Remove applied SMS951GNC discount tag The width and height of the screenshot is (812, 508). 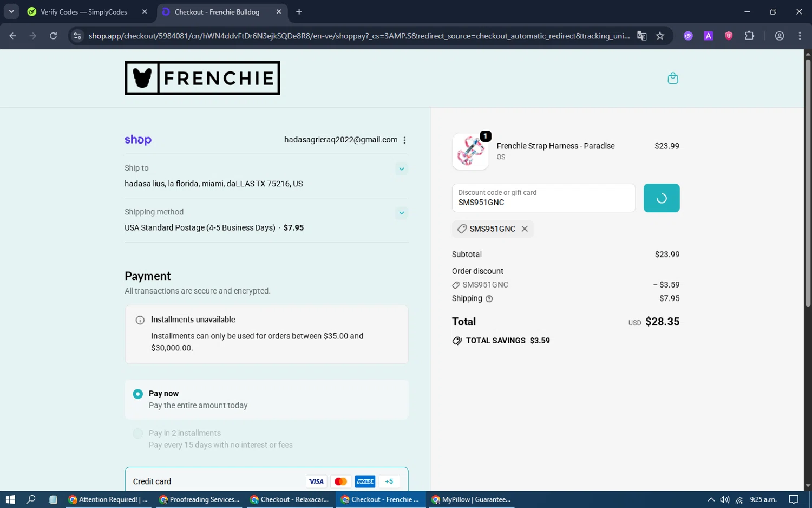524,229
